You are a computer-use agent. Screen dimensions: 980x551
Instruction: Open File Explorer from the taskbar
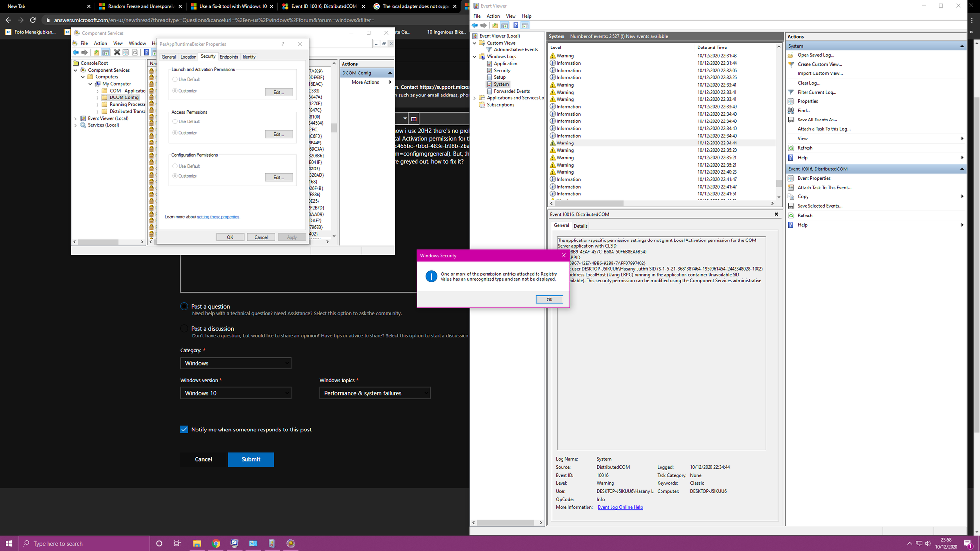(197, 543)
